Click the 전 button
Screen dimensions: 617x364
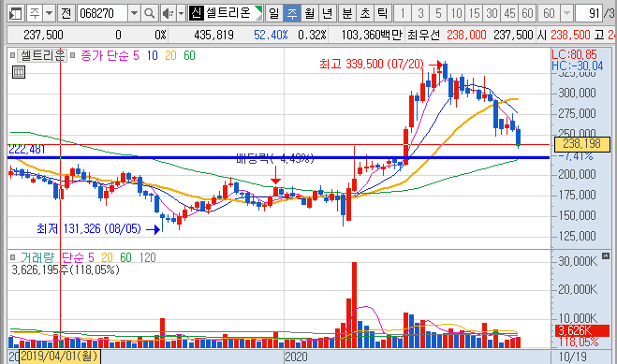[x=66, y=13]
